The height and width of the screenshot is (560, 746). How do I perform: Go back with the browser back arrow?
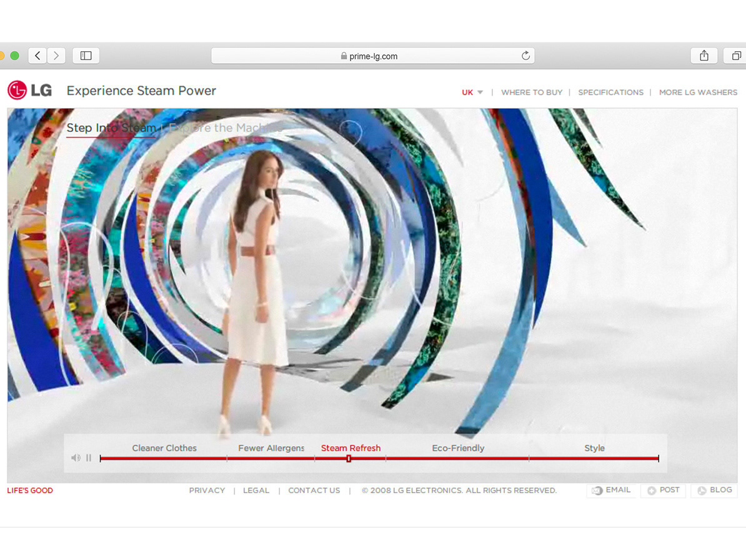pos(37,56)
